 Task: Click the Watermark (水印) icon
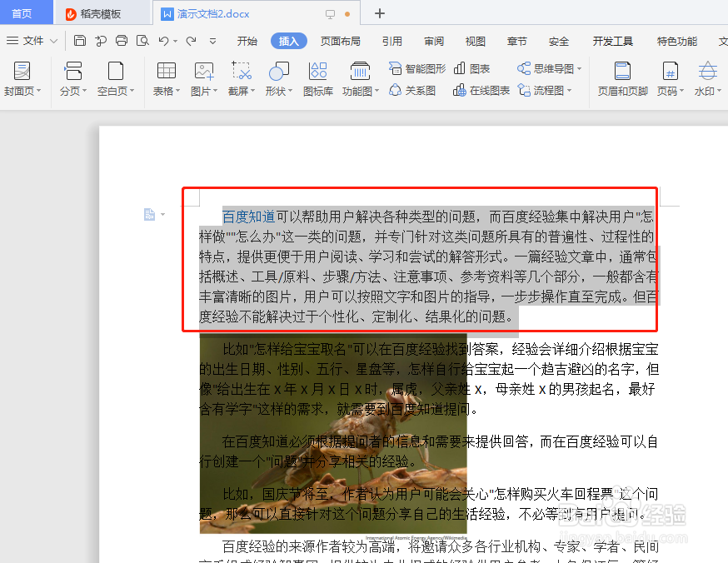click(707, 71)
